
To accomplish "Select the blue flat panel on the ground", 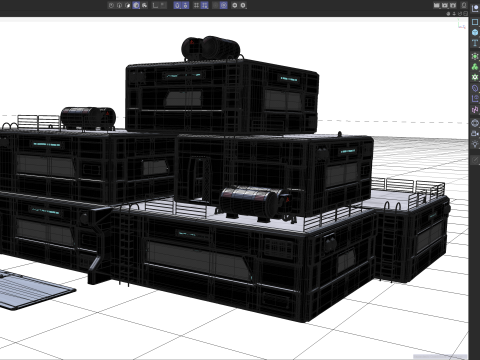I will pyautogui.click(x=32, y=290).
